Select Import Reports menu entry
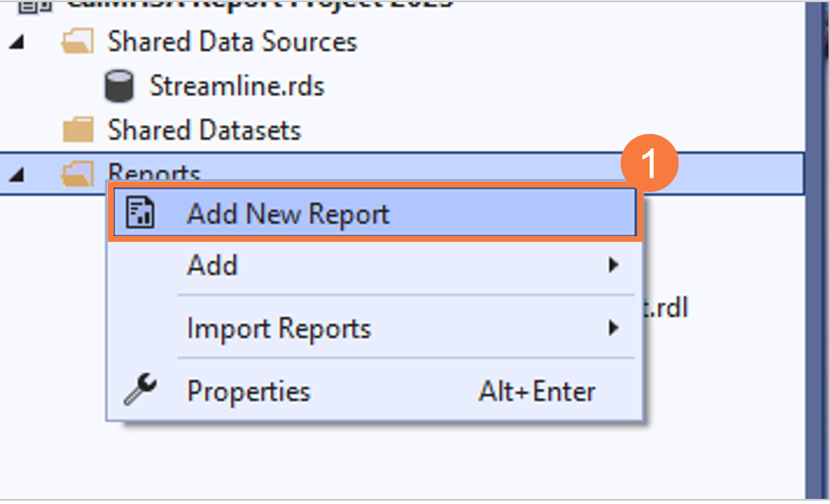The height and width of the screenshot is (504, 830). click(x=278, y=328)
